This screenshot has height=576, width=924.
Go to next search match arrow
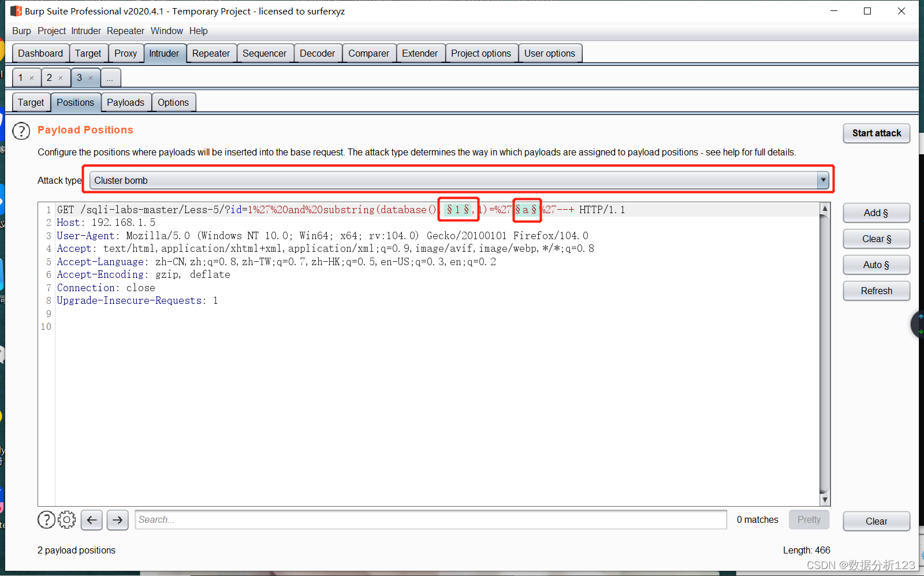pos(118,520)
